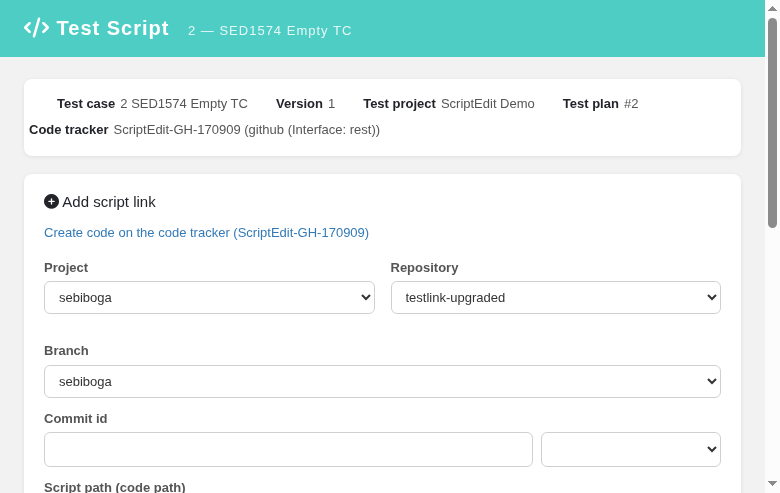Click the page's vertical scrollbar thumb
This screenshot has width=780, height=493.
(x=773, y=123)
